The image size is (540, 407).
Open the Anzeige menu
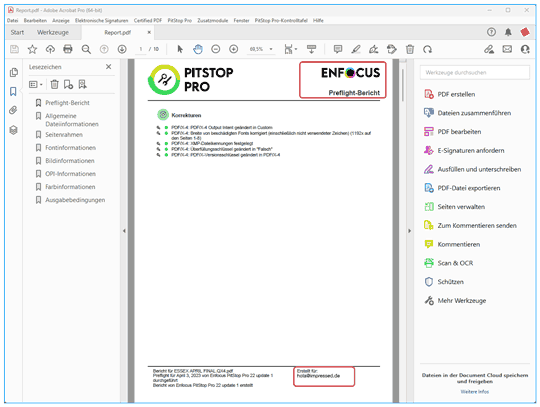pyautogui.click(x=61, y=20)
